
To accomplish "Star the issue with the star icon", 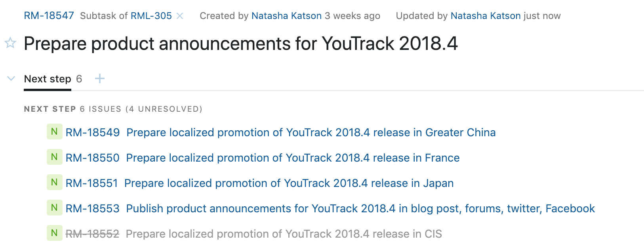I will (10, 43).
